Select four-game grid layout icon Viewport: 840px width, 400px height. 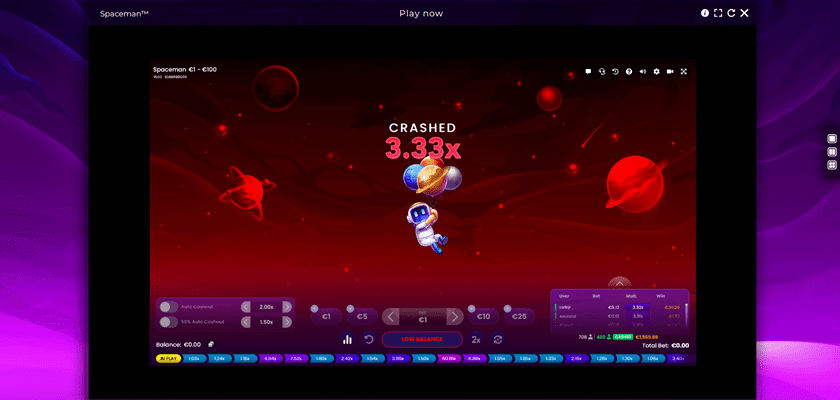pyautogui.click(x=832, y=165)
